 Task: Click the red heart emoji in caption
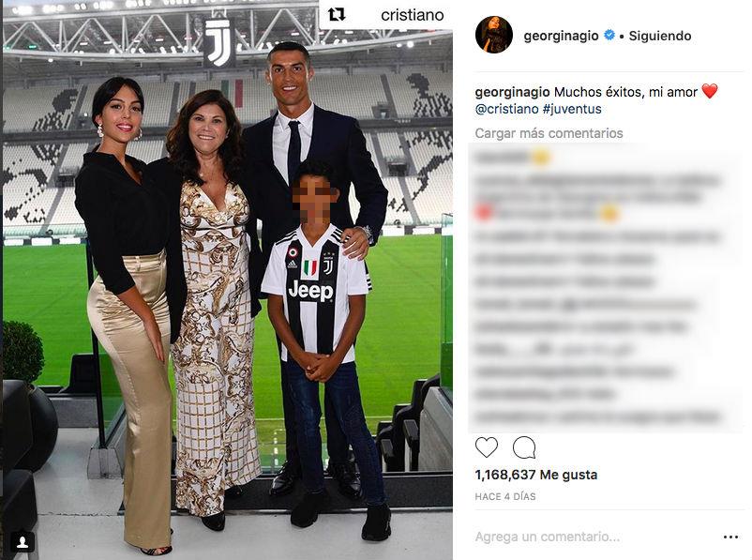[710, 91]
